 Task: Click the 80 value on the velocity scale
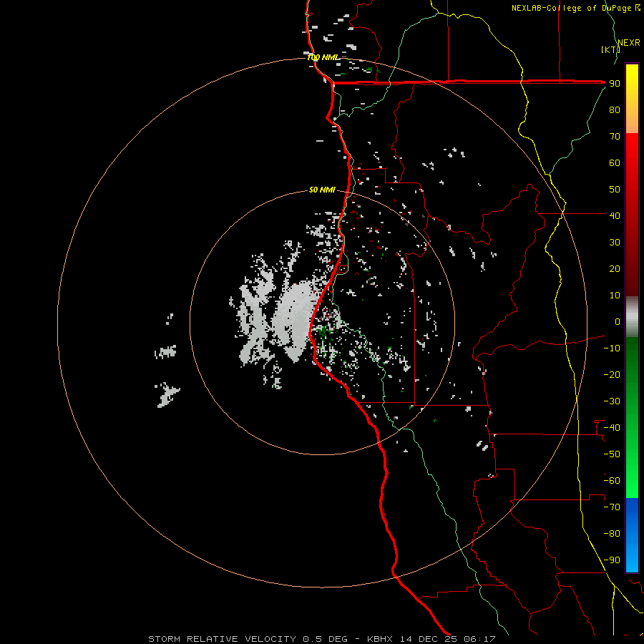click(x=615, y=110)
